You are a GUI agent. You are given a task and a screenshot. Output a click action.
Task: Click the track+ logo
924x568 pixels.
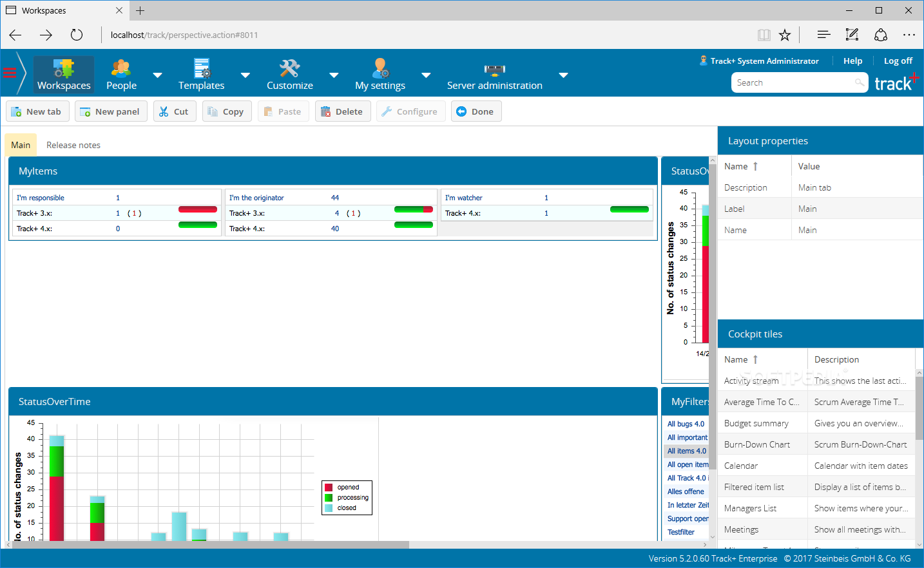896,82
